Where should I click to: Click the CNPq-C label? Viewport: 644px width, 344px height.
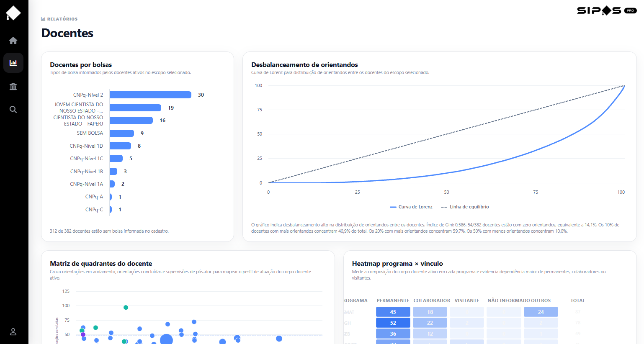[x=94, y=210]
